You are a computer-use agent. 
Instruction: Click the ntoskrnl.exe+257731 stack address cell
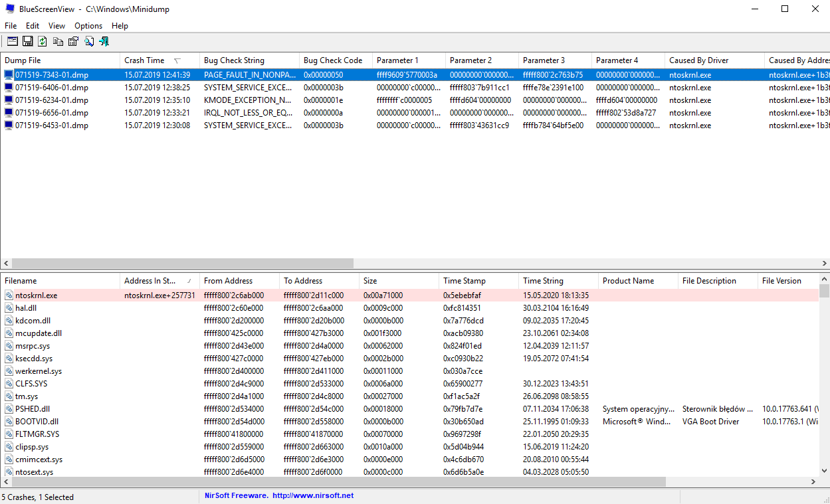[x=159, y=295]
